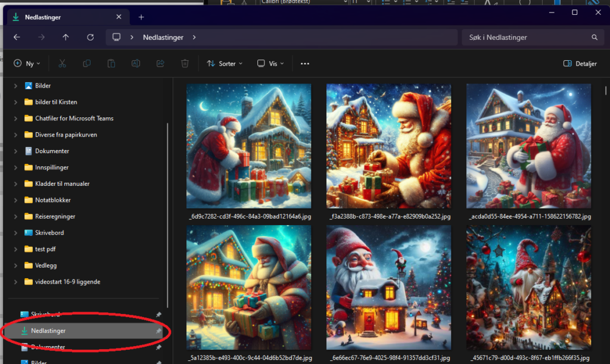Refresh the Nedlastinger folder view
Viewport: 610px width, 364px height.
[90, 38]
